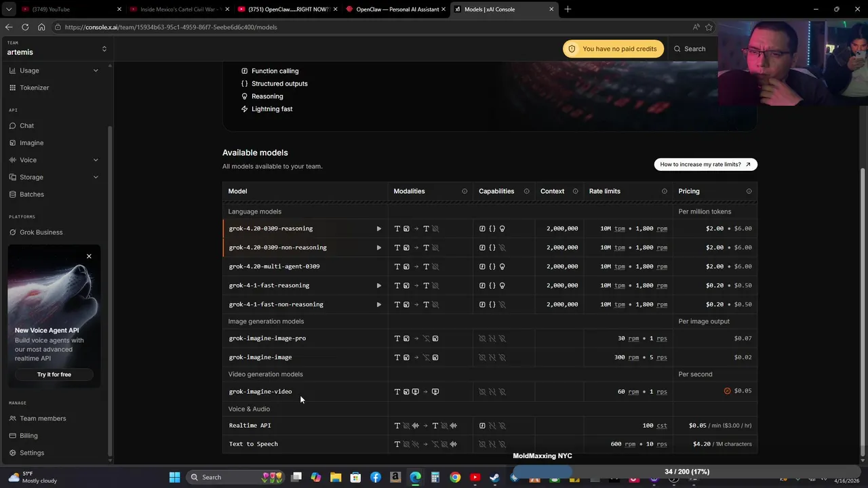Click play arrow on grok-4-1-fast-non-reasoning row
Viewport: 868px width, 488px height.
click(378, 304)
